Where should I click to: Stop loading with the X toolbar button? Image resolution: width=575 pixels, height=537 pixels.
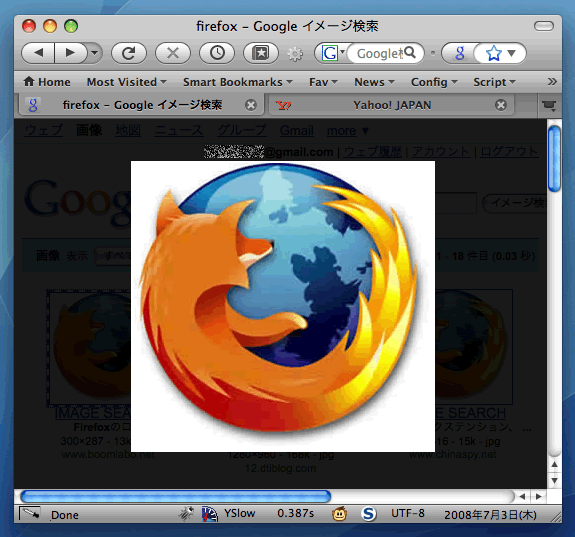173,54
